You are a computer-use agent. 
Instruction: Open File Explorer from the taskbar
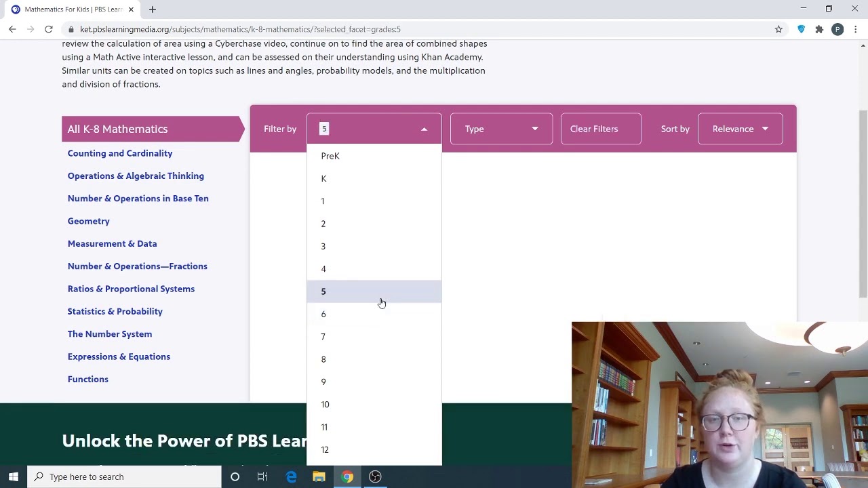coord(319,476)
